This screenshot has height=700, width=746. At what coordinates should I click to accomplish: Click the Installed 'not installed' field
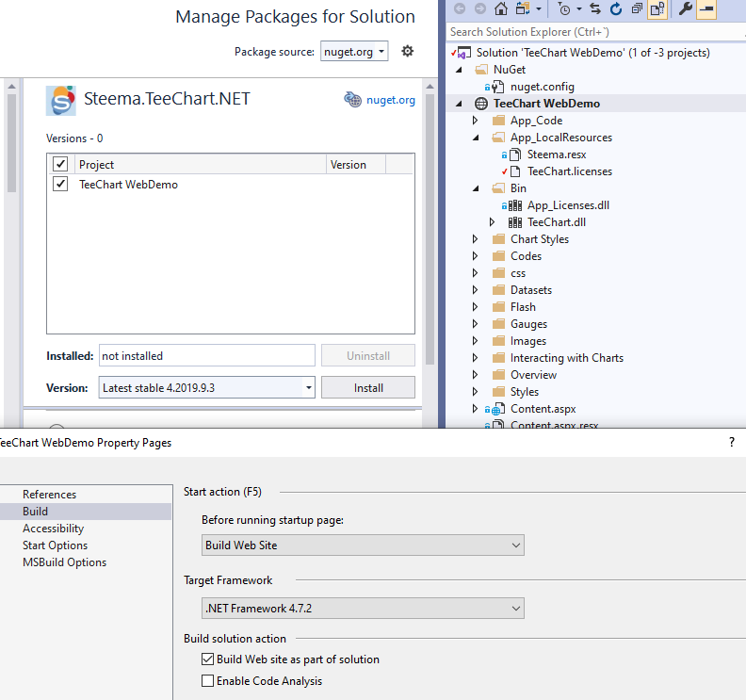point(207,356)
